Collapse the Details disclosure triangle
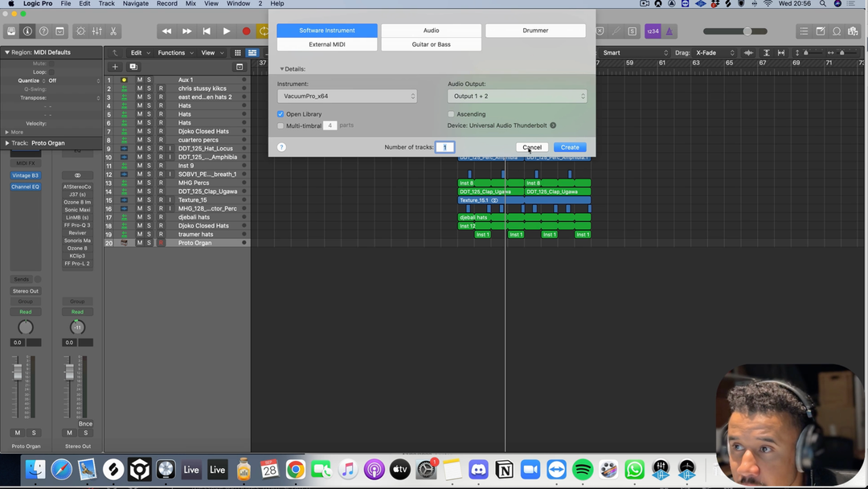868x489 pixels. pyautogui.click(x=282, y=69)
